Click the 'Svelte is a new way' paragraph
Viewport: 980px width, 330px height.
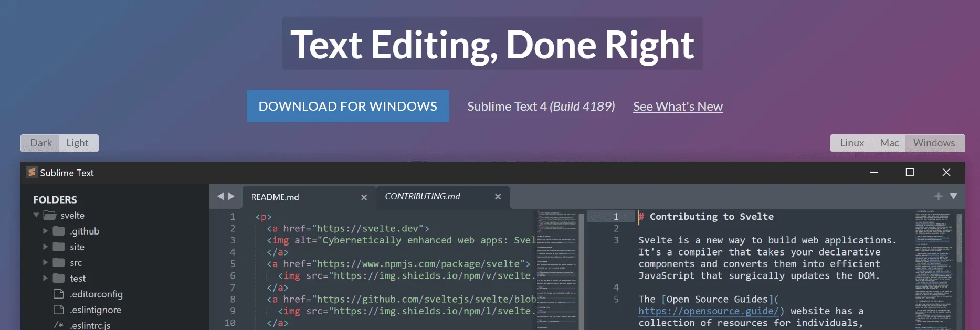coord(767,258)
